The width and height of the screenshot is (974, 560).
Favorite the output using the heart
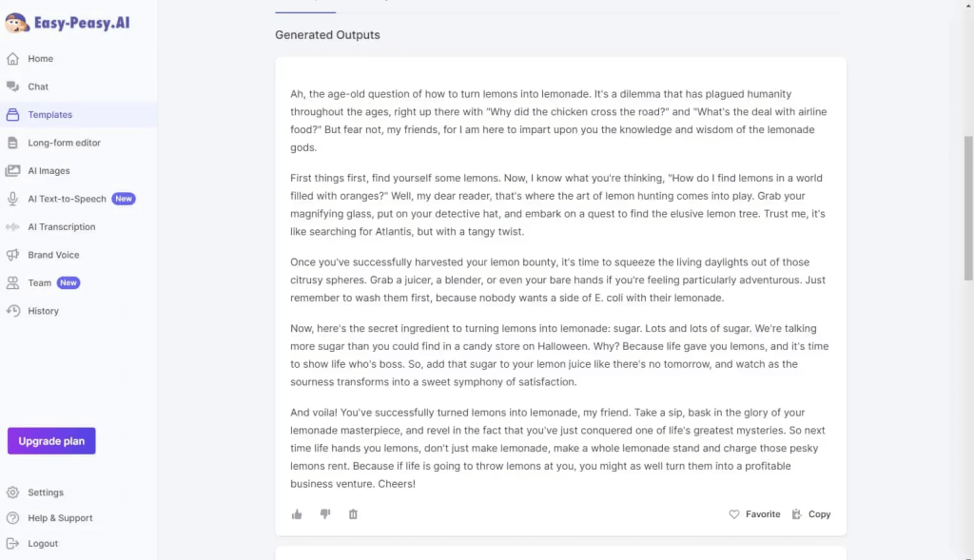click(x=733, y=513)
